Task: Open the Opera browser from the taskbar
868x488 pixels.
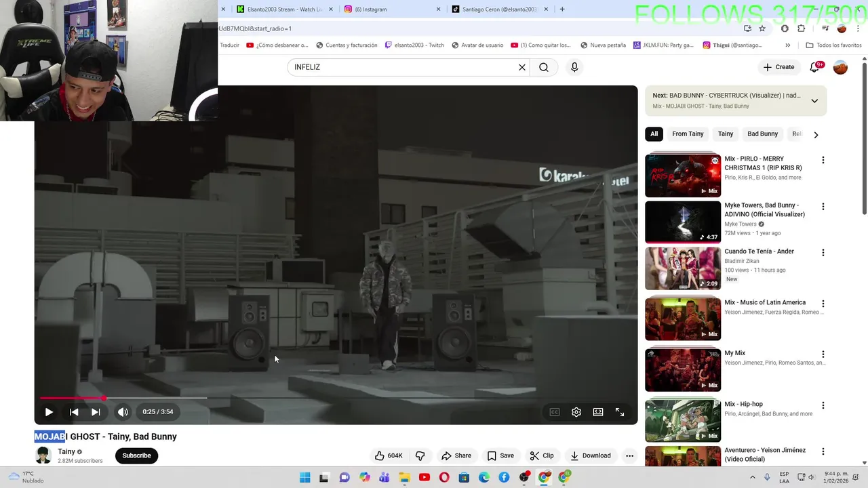Action: pos(444,477)
